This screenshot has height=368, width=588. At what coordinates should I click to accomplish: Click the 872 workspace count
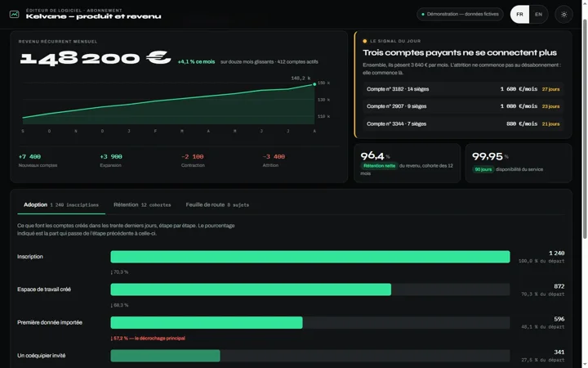tap(559, 286)
